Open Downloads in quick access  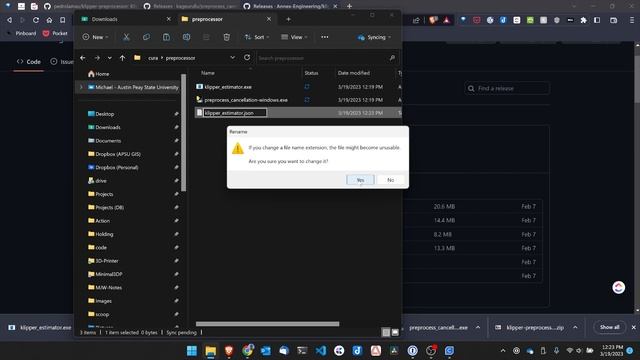click(x=104, y=127)
